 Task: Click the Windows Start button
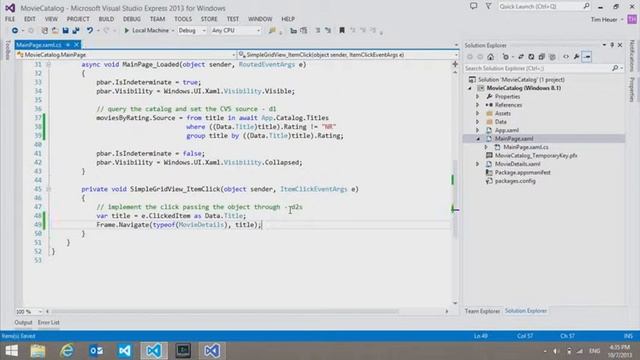11,351
